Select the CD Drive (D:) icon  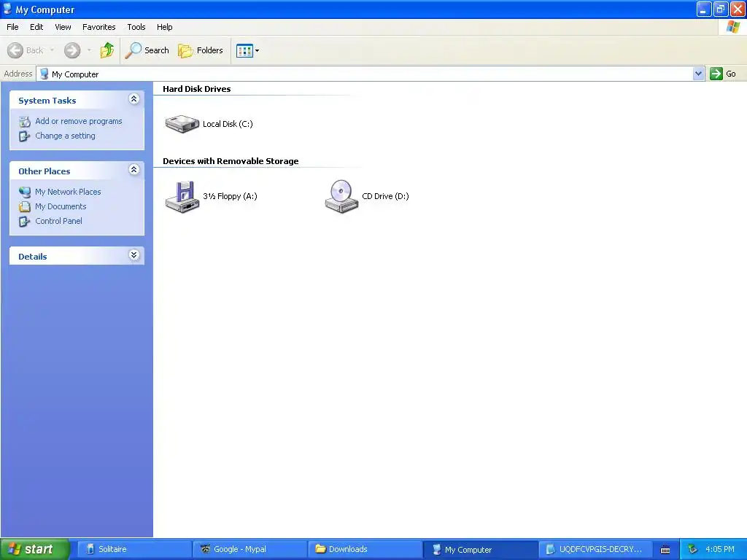coord(341,196)
